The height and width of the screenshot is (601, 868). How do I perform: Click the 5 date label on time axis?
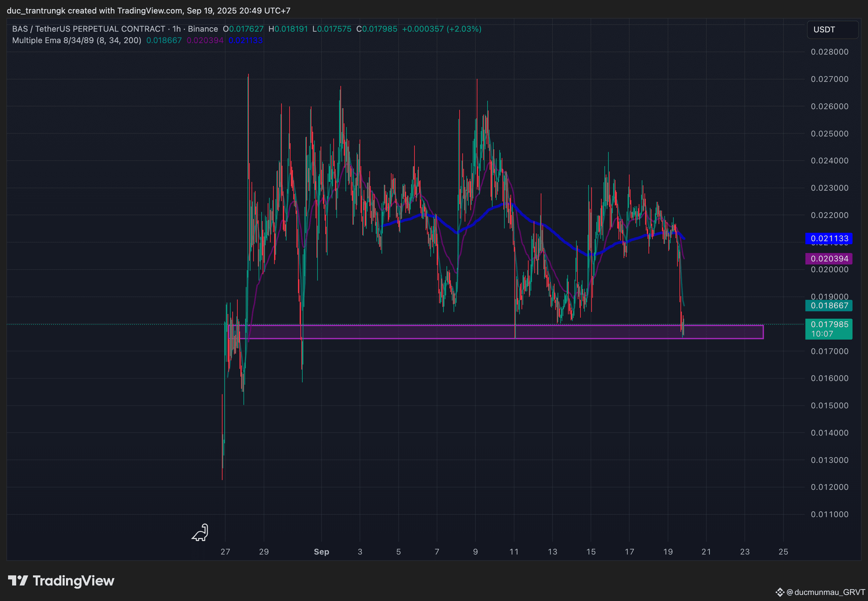pos(398,552)
